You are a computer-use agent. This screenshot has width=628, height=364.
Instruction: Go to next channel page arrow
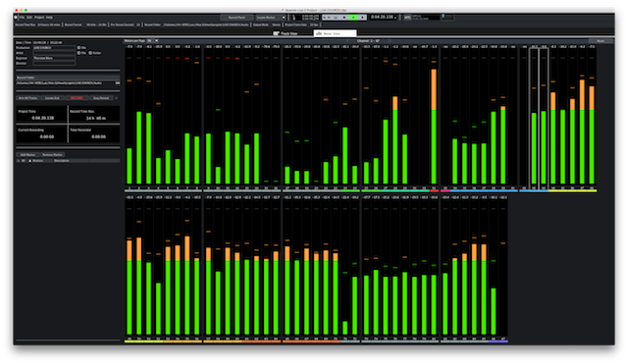(x=389, y=41)
